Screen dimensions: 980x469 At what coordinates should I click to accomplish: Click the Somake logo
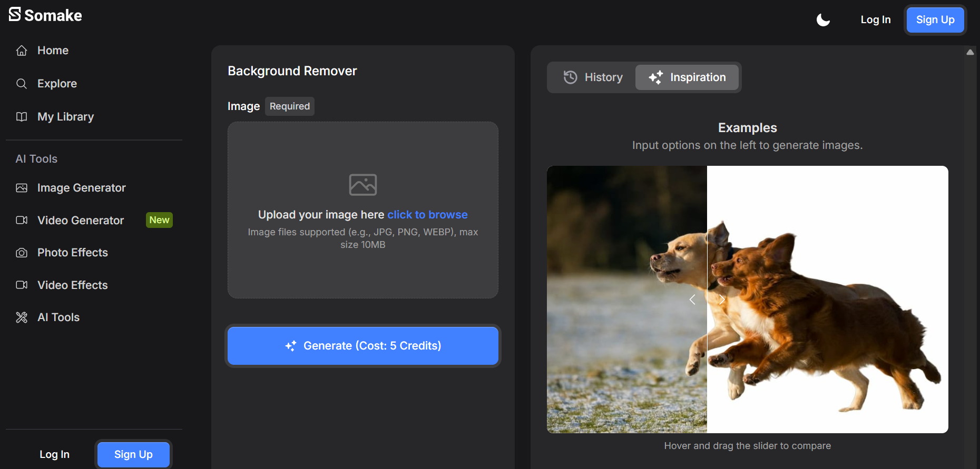[x=45, y=15]
